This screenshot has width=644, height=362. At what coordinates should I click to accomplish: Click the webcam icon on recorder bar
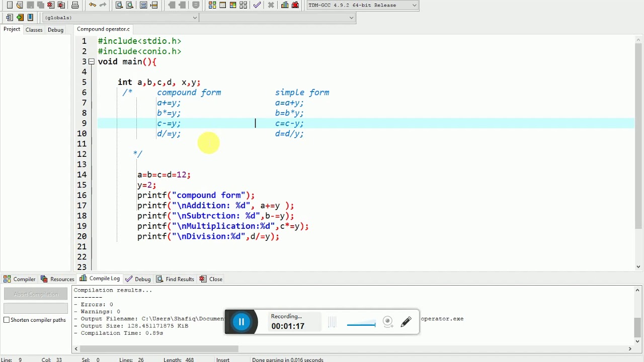pyautogui.click(x=387, y=322)
